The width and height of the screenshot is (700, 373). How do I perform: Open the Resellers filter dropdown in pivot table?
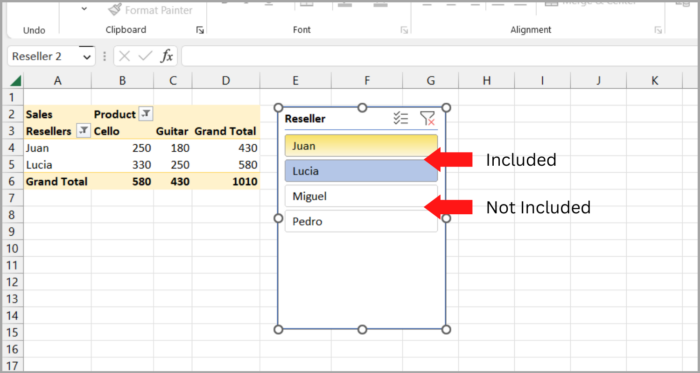tap(83, 130)
